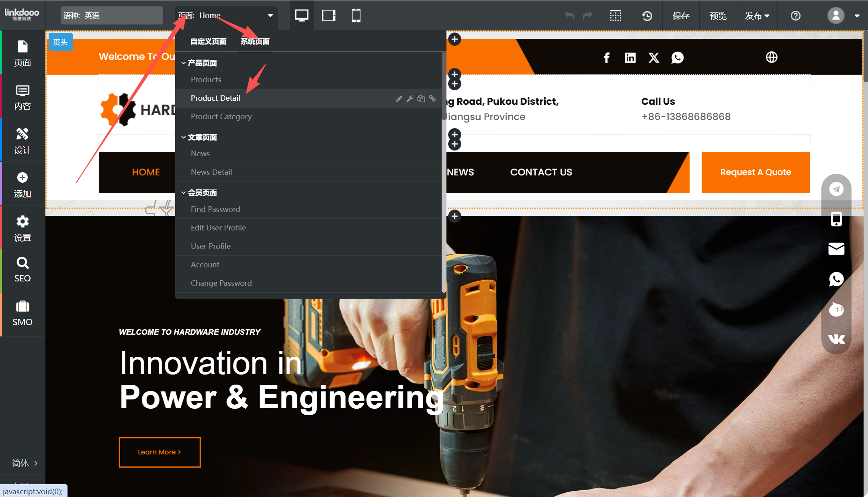This screenshot has height=497, width=868.
Task: Switch to mobile phone preview mode
Action: pos(356,16)
